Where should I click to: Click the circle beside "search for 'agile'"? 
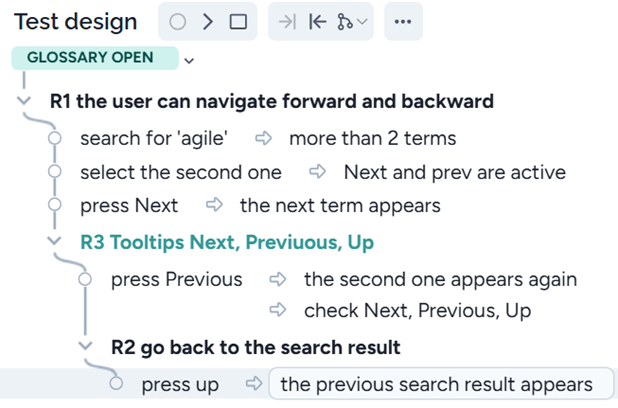pyautogui.click(x=55, y=139)
